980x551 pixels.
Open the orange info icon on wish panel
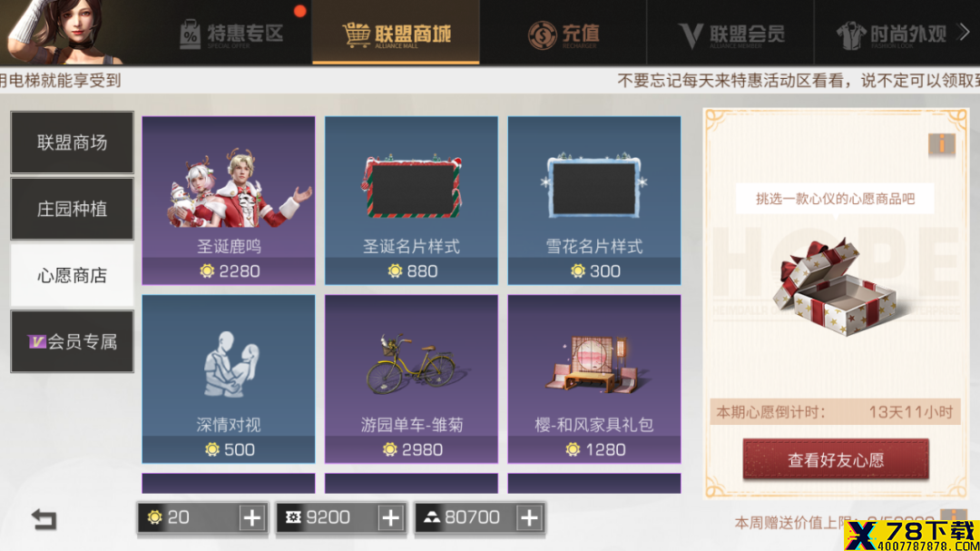pos(941,144)
